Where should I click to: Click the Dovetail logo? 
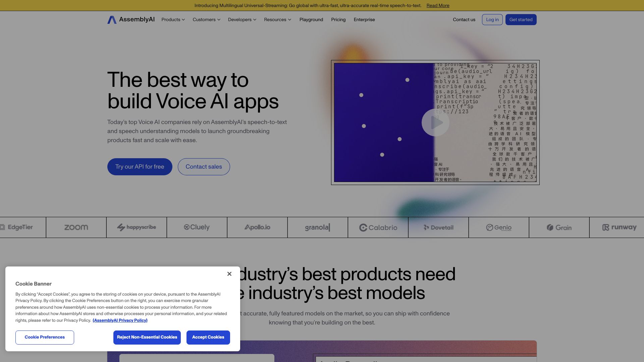[438, 228]
